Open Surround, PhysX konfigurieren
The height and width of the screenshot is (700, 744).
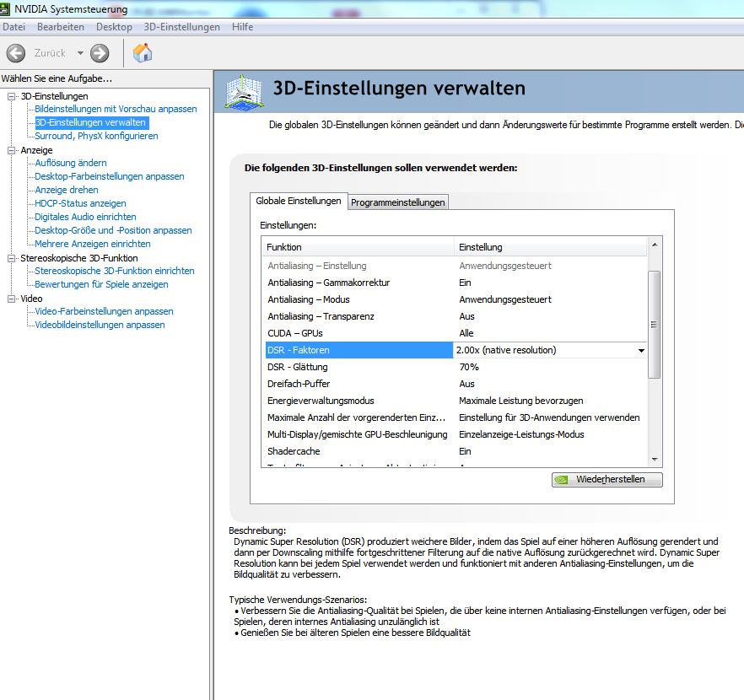coord(96,136)
